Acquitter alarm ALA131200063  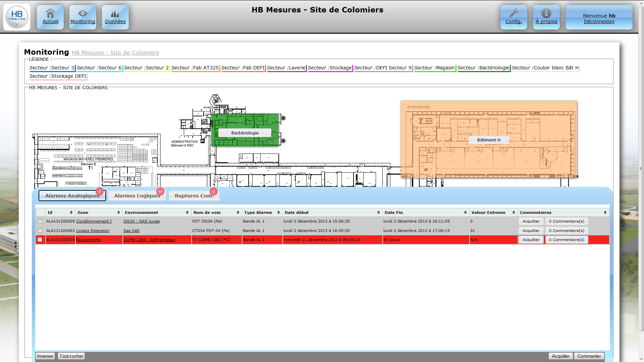pos(531,231)
